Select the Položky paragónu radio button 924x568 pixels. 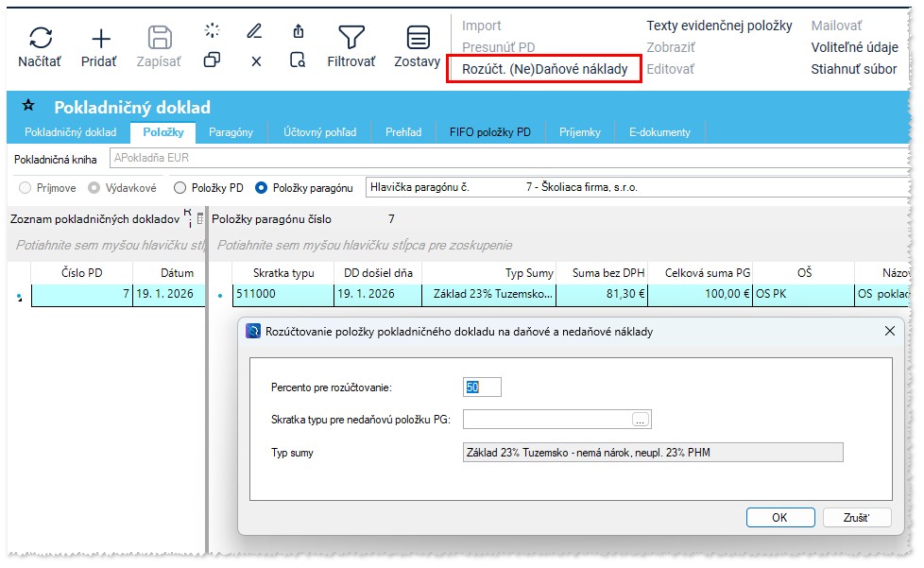[262, 187]
